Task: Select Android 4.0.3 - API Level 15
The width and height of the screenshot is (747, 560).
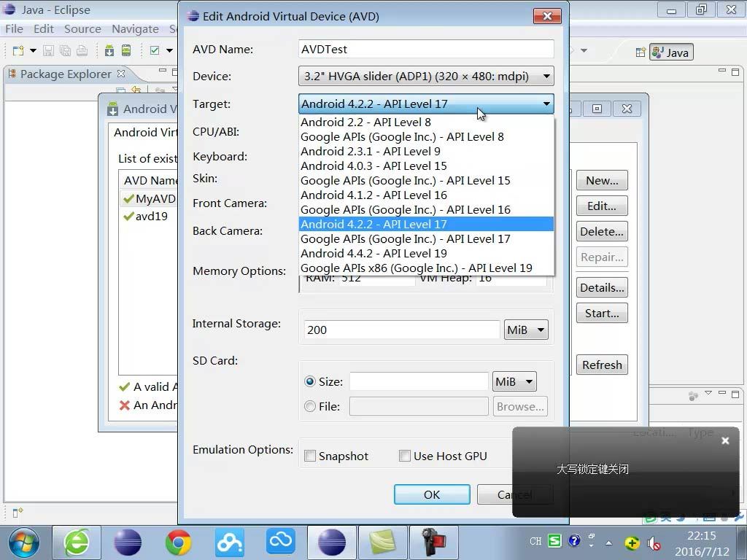Action: point(426,166)
